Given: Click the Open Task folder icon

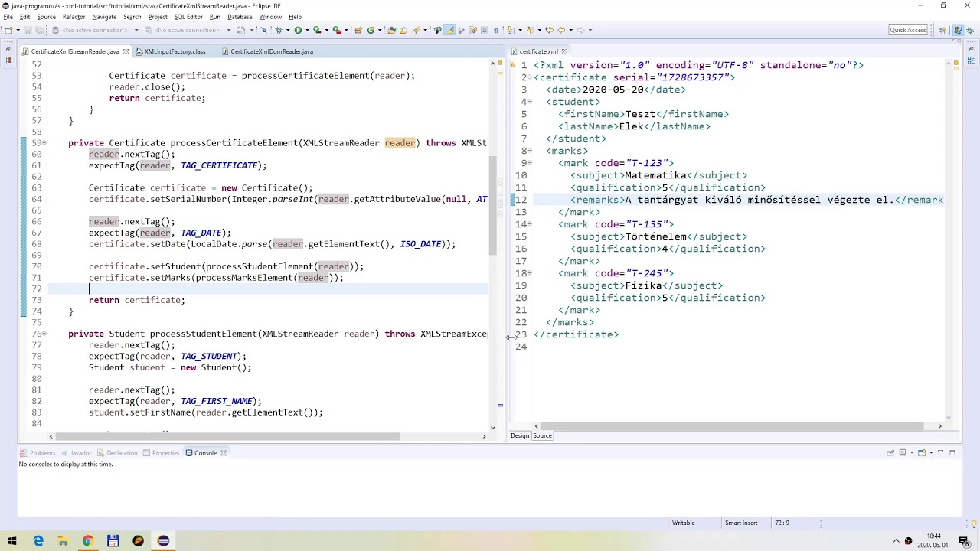Looking at the screenshot, I should coord(403,30).
